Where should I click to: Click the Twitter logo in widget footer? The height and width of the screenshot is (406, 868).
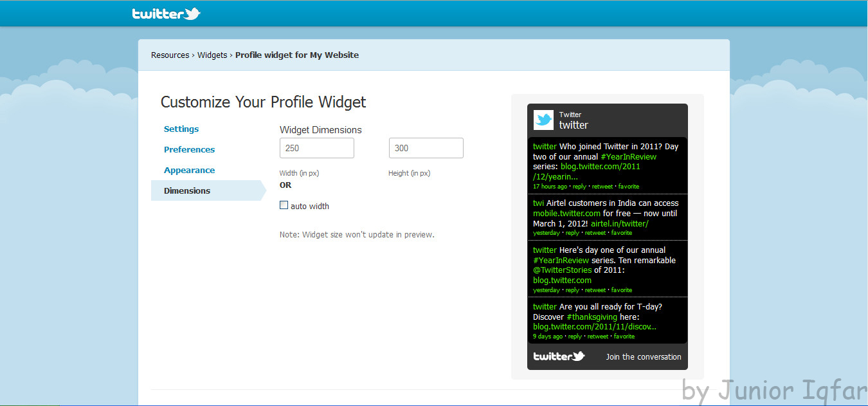(559, 356)
